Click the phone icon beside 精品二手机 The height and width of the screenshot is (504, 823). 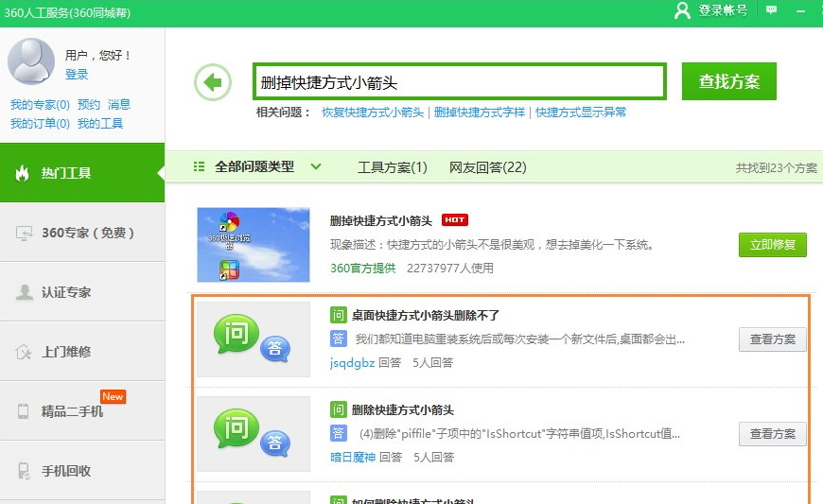point(23,411)
